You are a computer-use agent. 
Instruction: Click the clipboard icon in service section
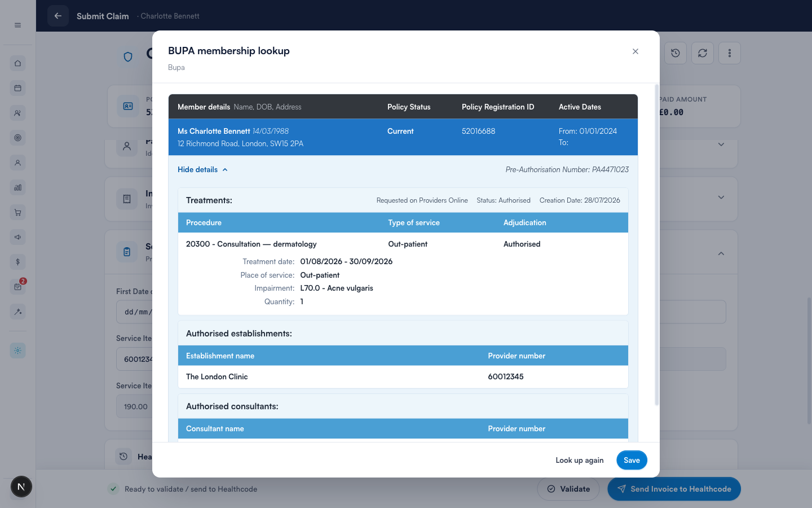[127, 252]
